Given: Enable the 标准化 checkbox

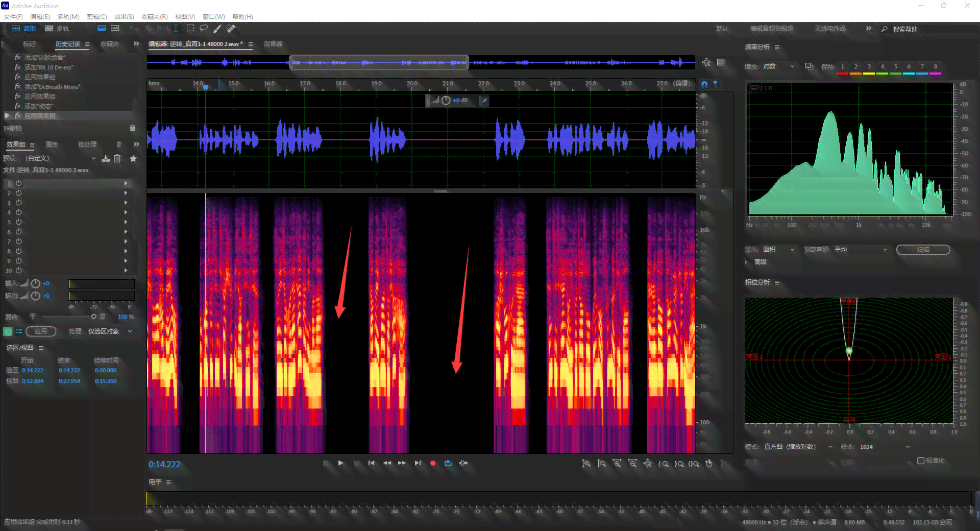Looking at the screenshot, I should [x=921, y=461].
